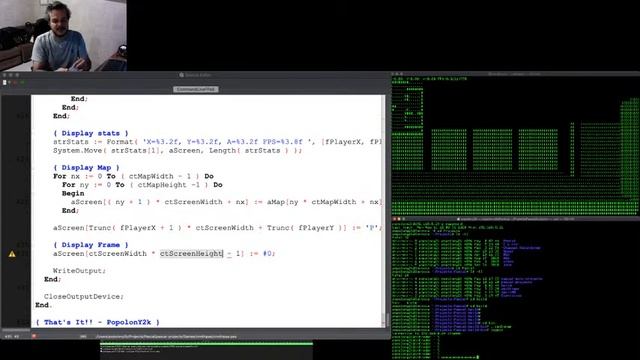
Task: Click the 'strStats := Format(' line
Action: 217,142
